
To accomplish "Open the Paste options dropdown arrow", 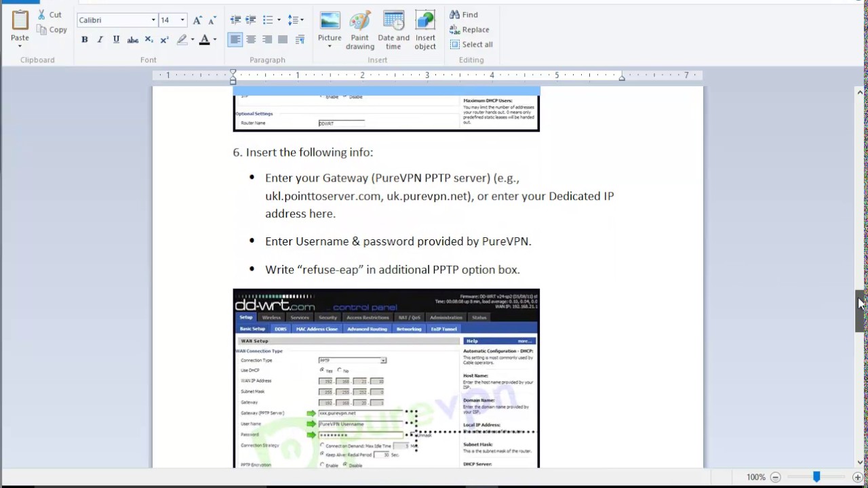I will pos(20,46).
